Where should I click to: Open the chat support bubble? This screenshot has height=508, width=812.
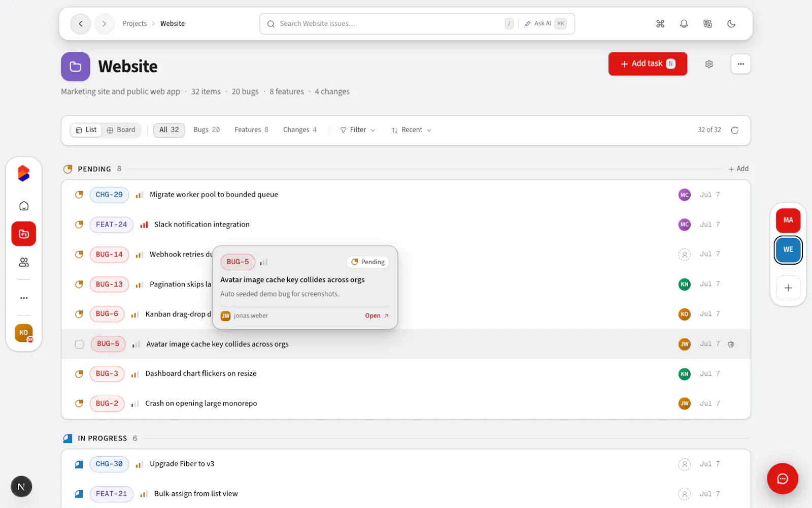pos(783,479)
